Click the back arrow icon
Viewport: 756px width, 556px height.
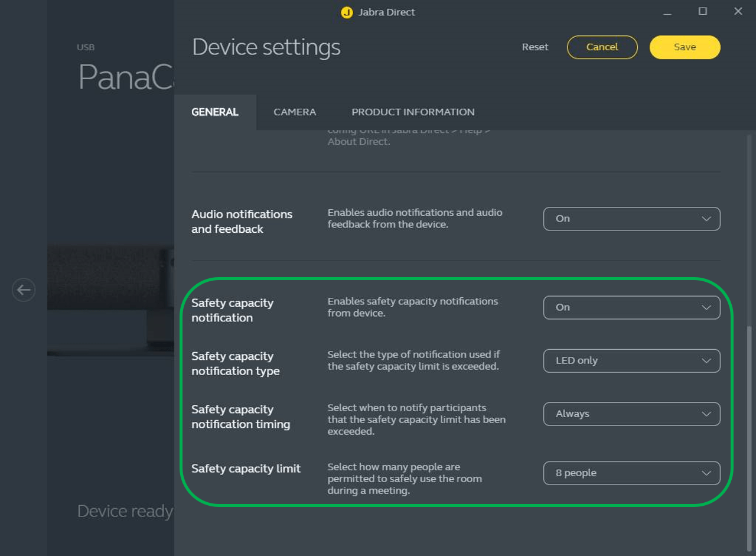[24, 290]
